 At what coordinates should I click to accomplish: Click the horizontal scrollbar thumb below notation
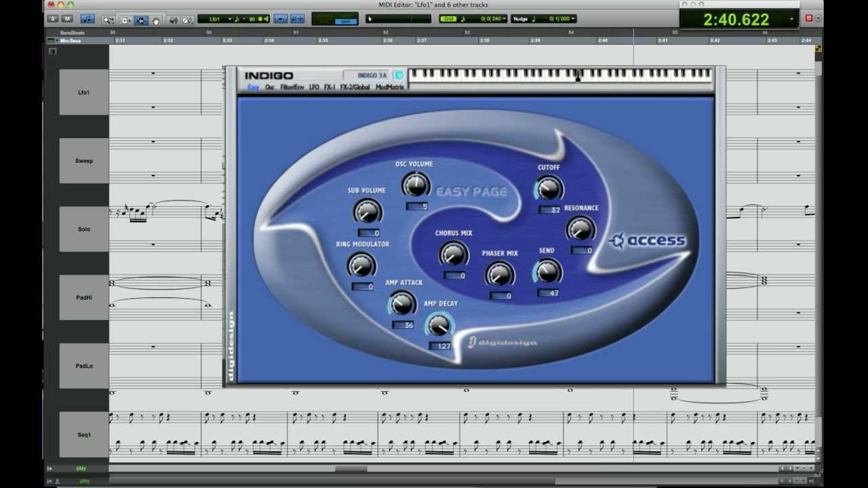pyautogui.click(x=351, y=468)
